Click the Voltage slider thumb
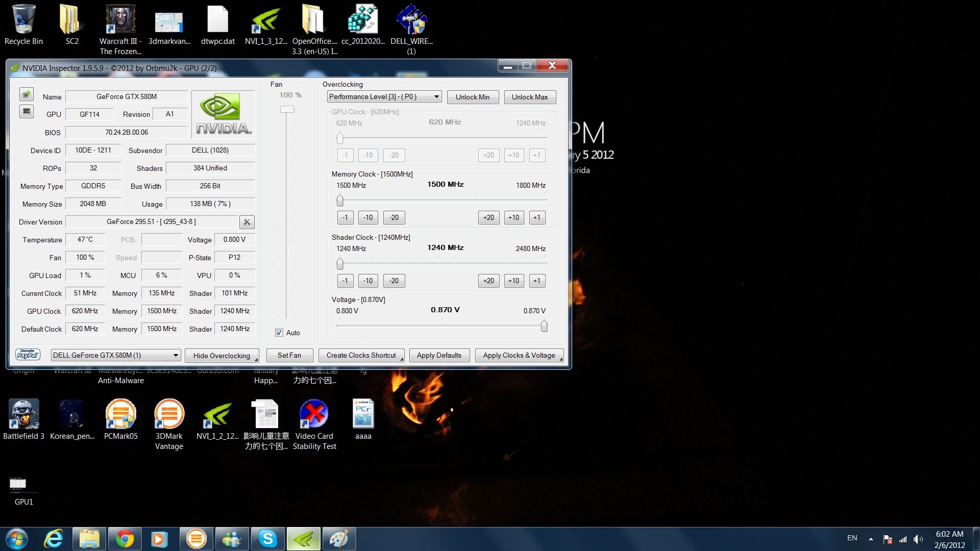 544,326
